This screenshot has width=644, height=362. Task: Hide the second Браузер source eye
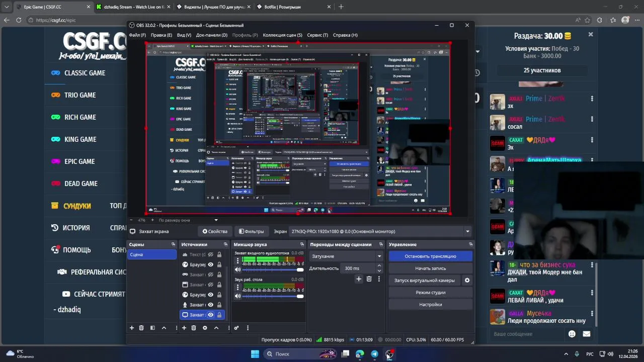[x=211, y=295]
